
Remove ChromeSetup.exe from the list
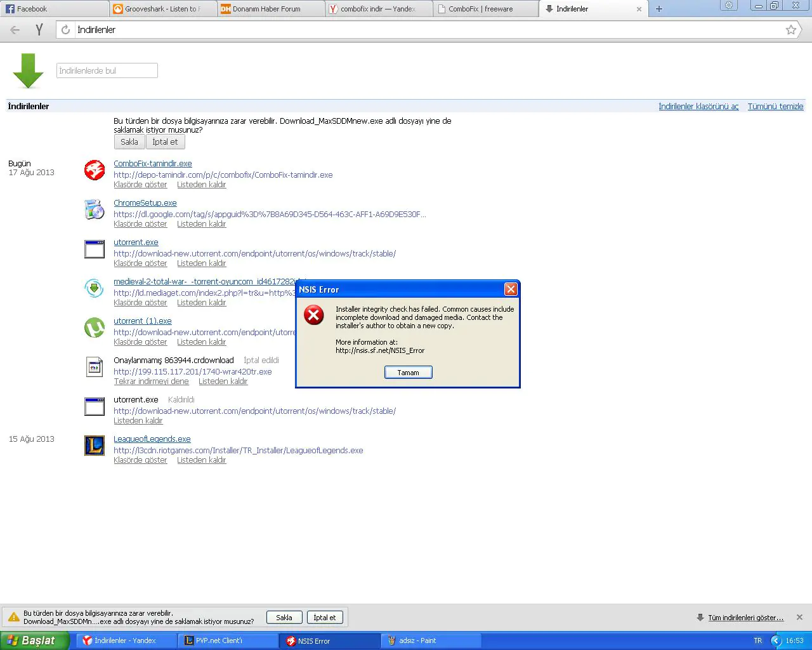pos(201,224)
